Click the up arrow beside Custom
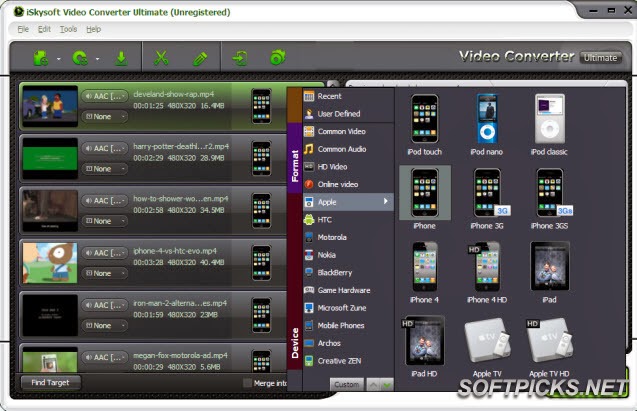The height and width of the screenshot is (411, 637). click(x=373, y=384)
